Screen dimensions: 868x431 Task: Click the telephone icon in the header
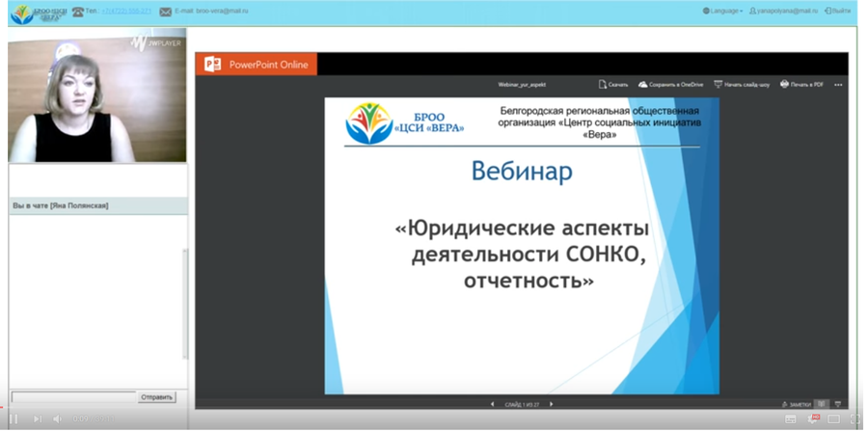77,12
